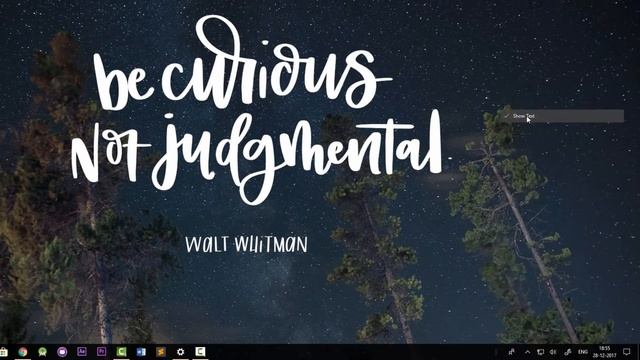Open the green Camtasia icon on taskbar
This screenshot has width=640, height=360.
(x=121, y=351)
